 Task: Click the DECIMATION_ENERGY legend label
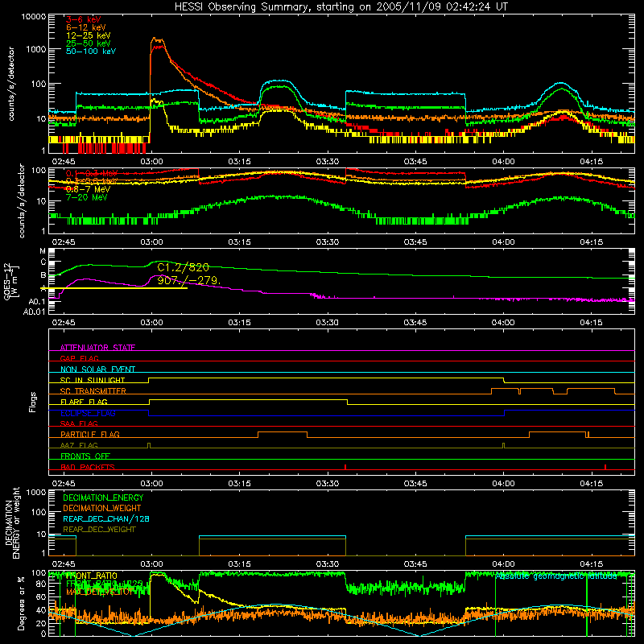coord(103,497)
